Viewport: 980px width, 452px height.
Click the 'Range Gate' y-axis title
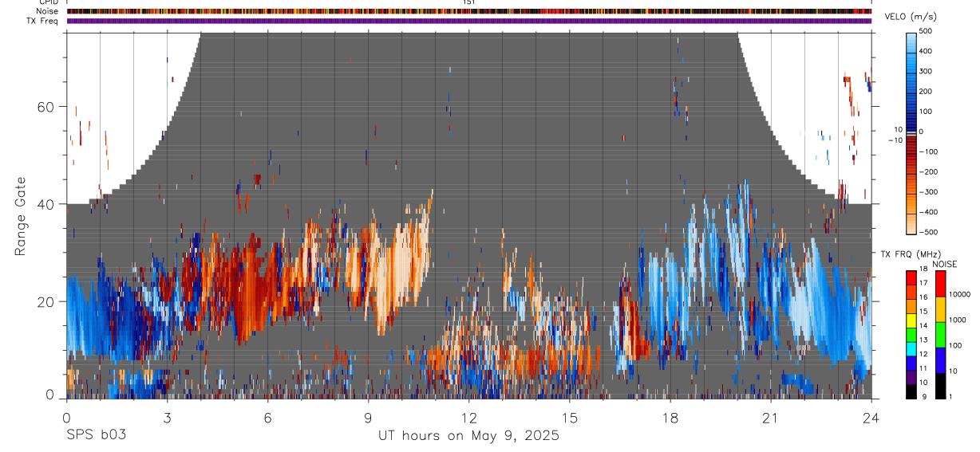21,216
